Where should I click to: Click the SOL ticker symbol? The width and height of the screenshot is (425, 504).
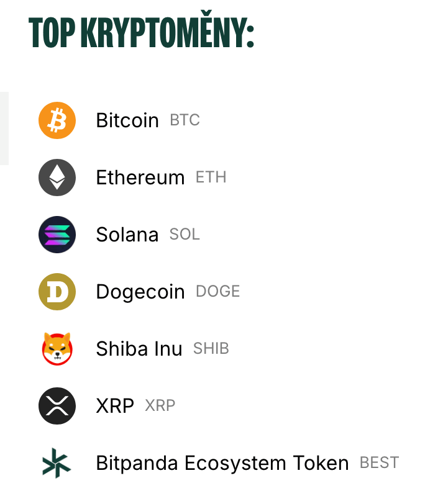point(185,235)
